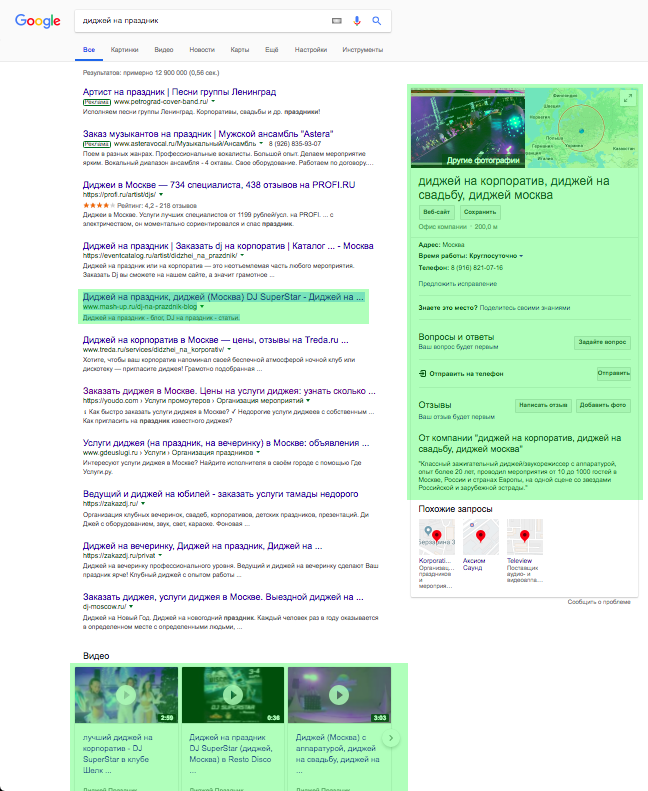Click the send-to-phone icon

click(x=423, y=373)
